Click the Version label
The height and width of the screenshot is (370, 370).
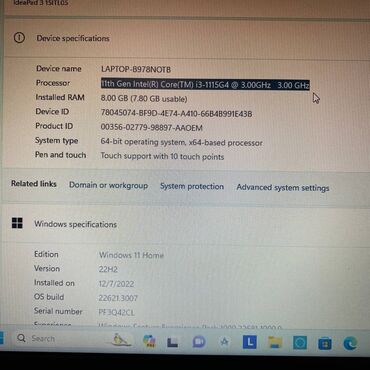[x=47, y=269]
